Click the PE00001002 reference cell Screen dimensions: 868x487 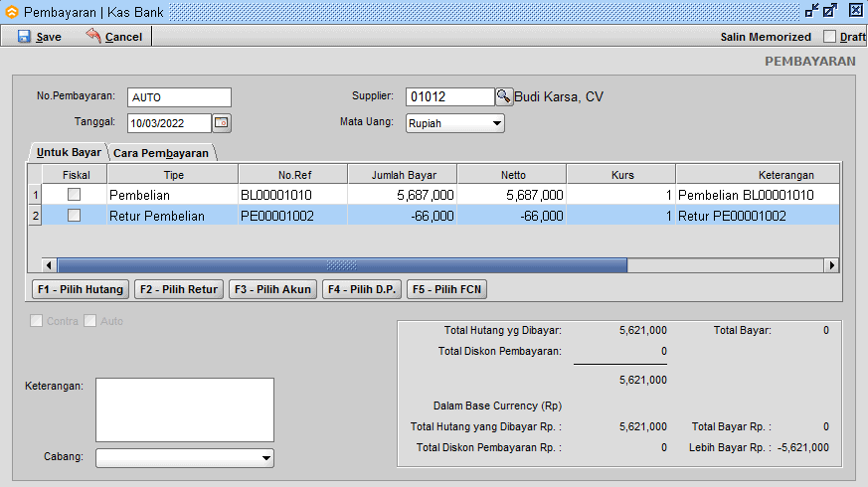point(293,216)
